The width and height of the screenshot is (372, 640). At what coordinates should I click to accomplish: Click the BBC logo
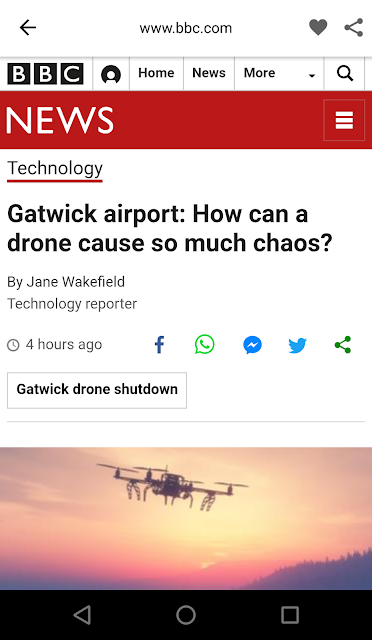coord(45,74)
